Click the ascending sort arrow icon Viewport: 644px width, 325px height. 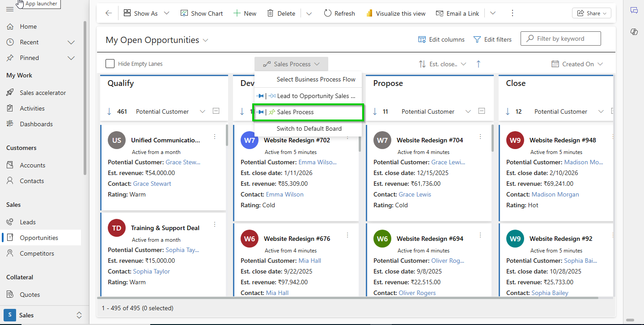pyautogui.click(x=479, y=64)
